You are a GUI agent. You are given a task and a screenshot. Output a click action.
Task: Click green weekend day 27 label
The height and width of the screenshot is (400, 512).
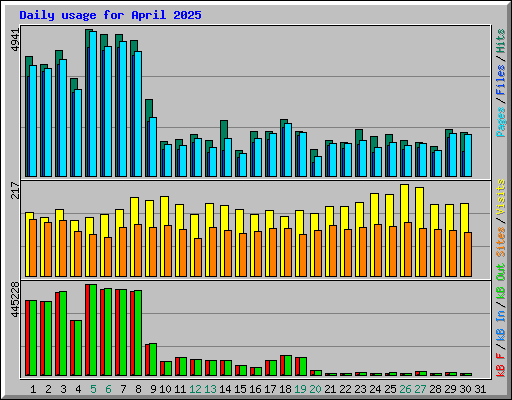click(x=420, y=389)
